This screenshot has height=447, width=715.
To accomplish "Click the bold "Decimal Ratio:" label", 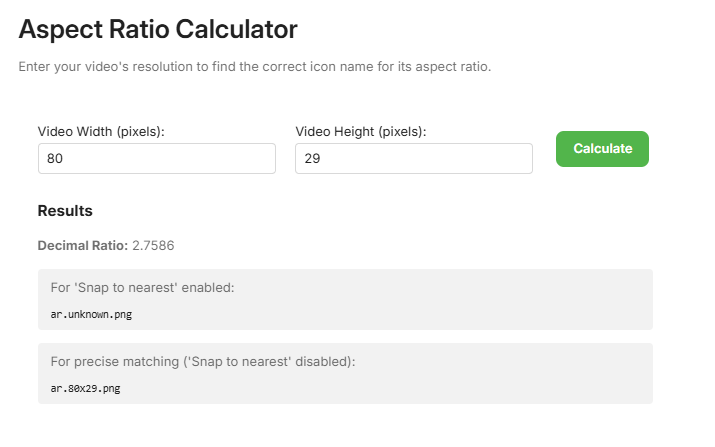I will (x=83, y=245).
